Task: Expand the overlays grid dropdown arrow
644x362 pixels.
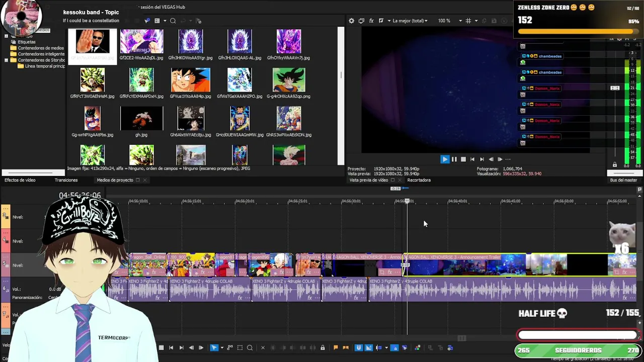Action: pos(475,21)
